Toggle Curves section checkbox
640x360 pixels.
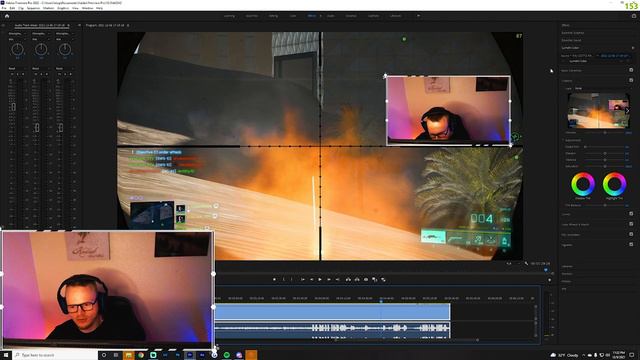click(631, 213)
